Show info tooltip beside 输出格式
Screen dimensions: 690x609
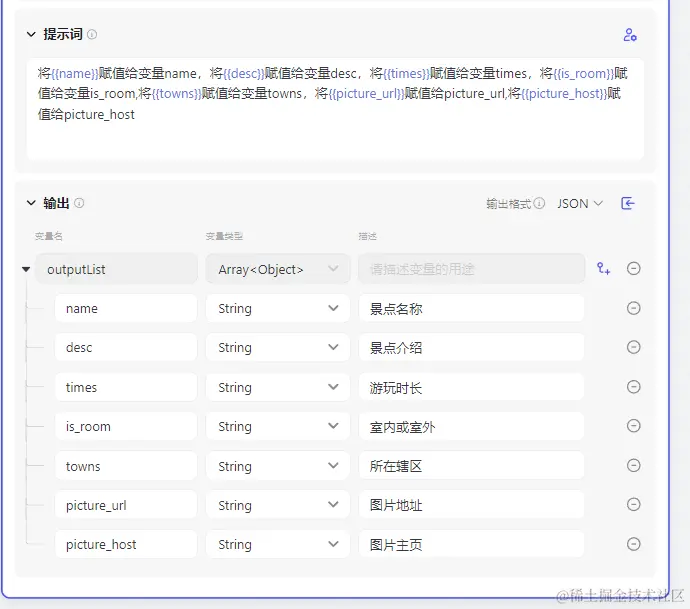(539, 203)
